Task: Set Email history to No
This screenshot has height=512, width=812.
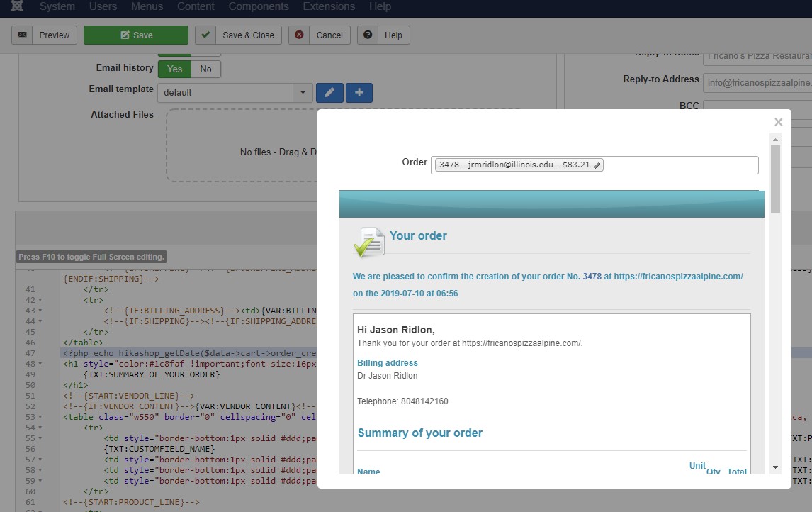Action: coord(205,69)
